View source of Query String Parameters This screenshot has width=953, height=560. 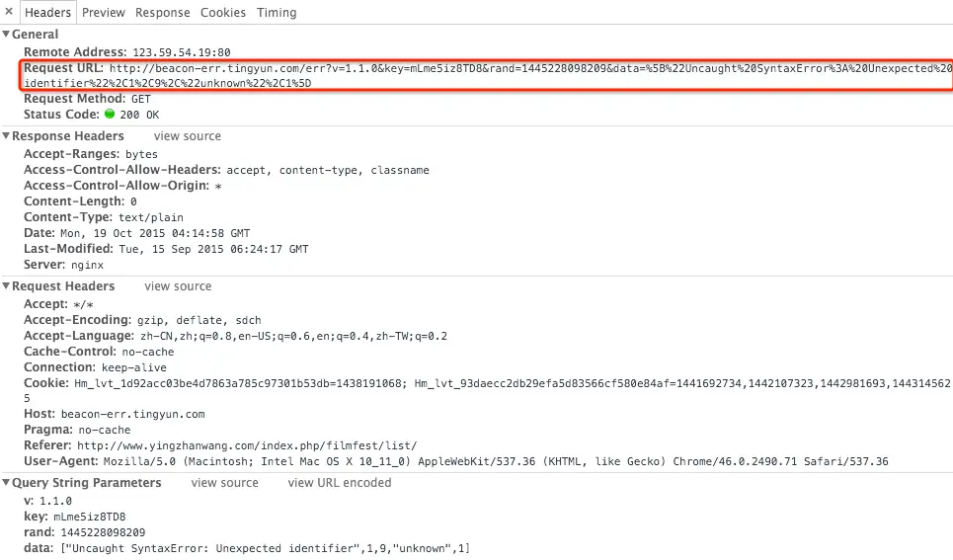click(x=224, y=483)
